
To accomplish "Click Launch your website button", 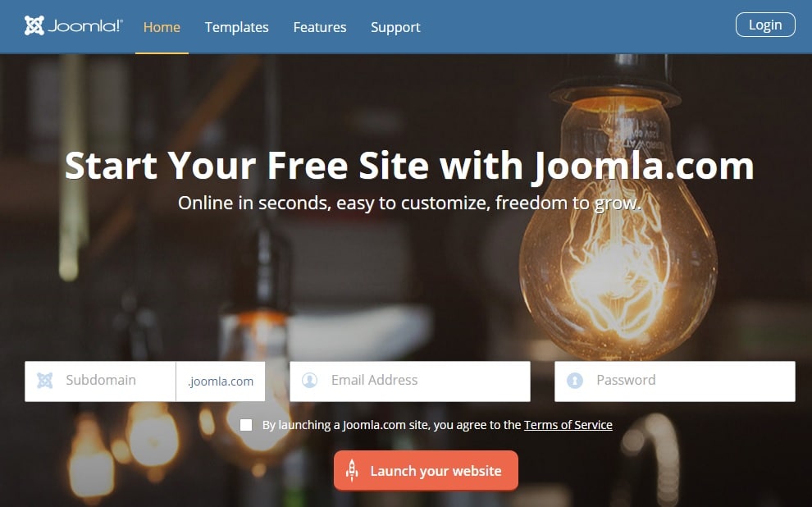I will (426, 471).
